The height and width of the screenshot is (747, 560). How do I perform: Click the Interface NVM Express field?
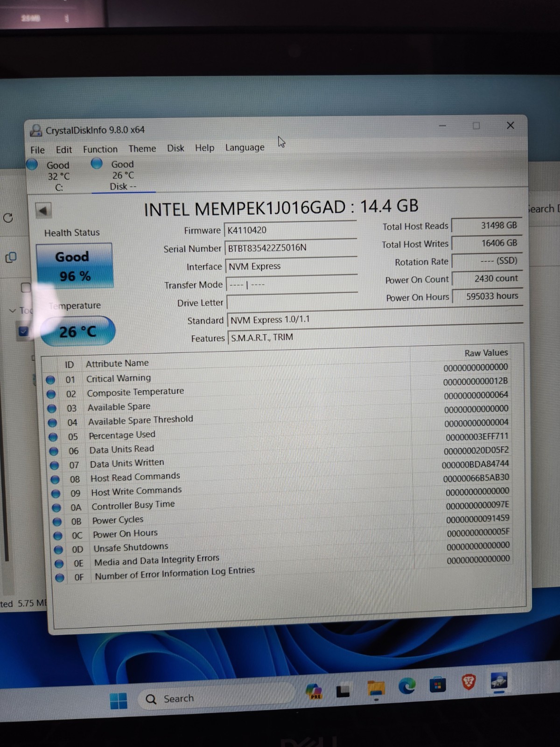[291, 266]
